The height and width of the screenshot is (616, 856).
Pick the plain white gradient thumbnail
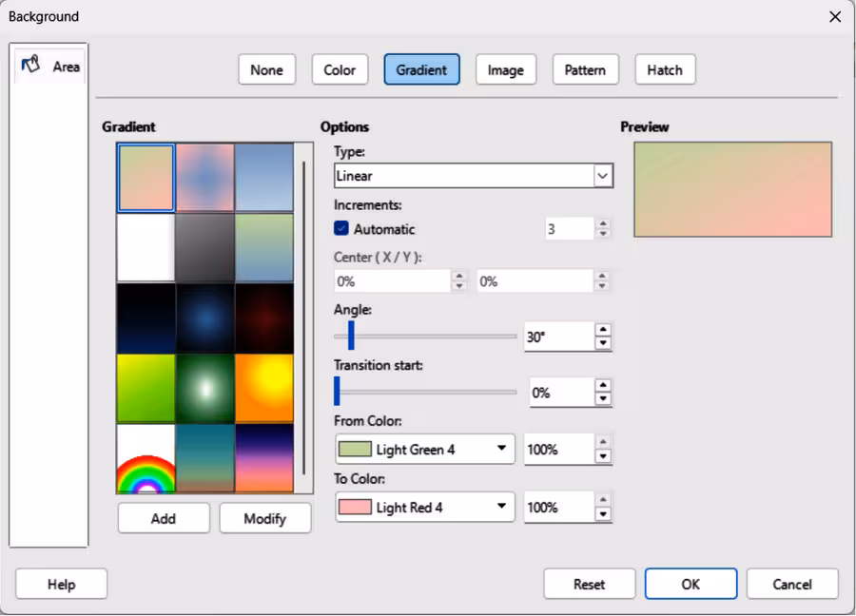[x=146, y=247]
